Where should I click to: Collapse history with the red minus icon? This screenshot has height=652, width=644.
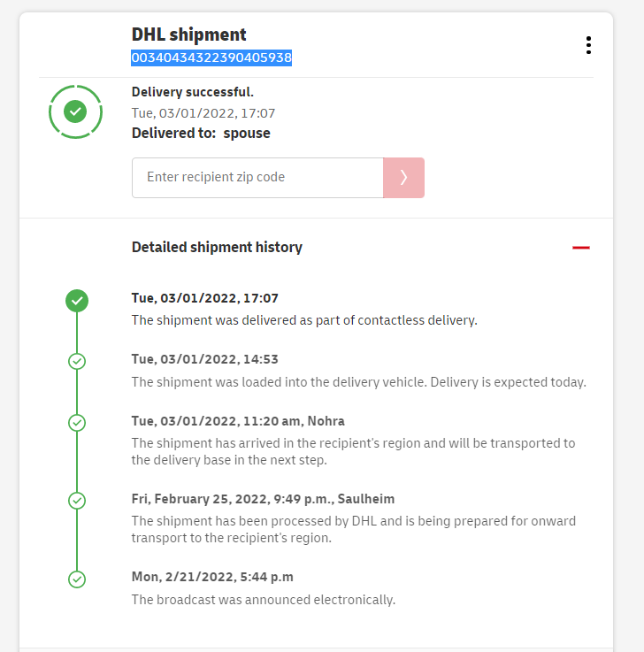[580, 248]
